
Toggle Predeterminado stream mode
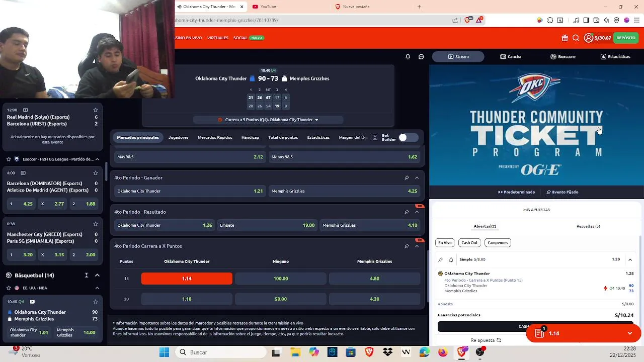[517, 192]
